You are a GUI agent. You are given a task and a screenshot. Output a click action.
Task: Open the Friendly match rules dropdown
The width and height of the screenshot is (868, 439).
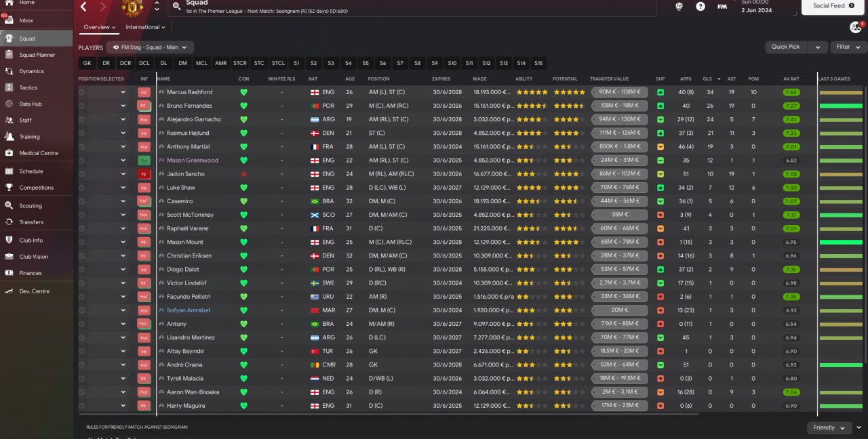click(x=829, y=427)
